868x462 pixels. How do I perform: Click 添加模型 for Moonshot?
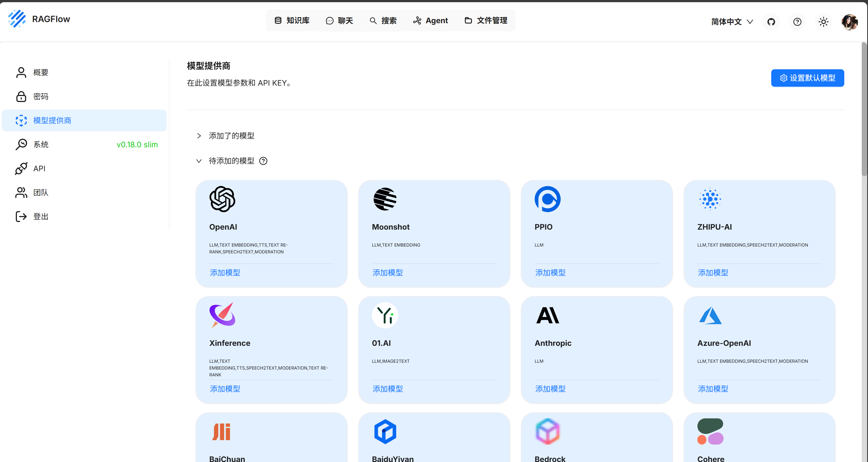point(388,272)
